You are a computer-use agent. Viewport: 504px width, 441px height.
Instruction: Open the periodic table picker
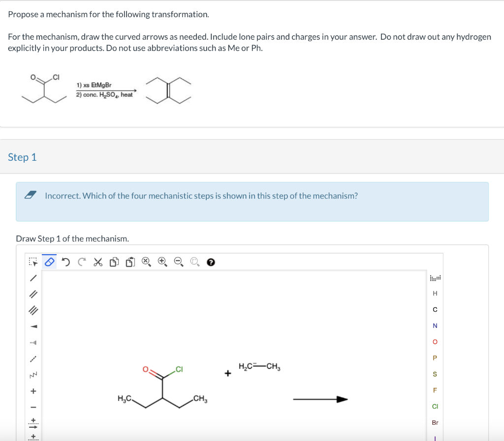point(435,278)
